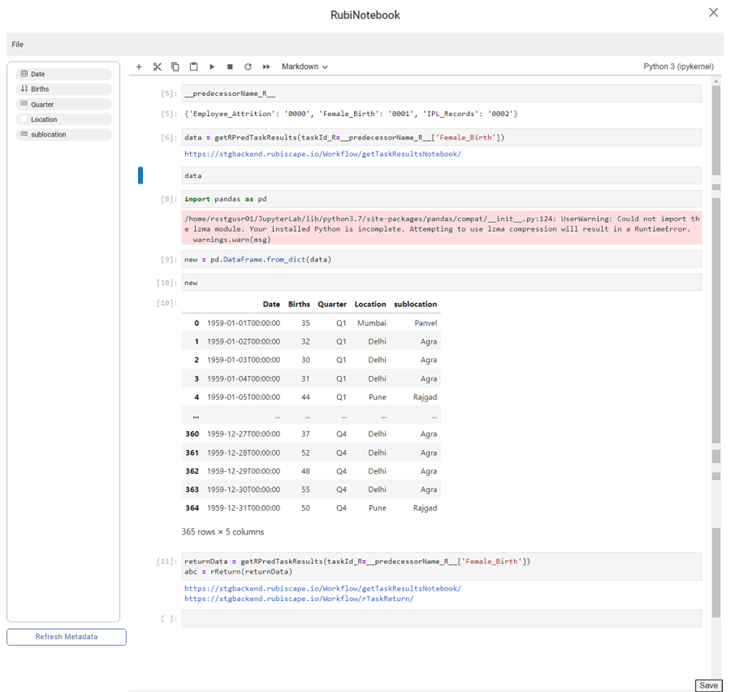Select Python 3 (ipykernel) kernel indicator
The image size is (731, 692).
(x=678, y=67)
